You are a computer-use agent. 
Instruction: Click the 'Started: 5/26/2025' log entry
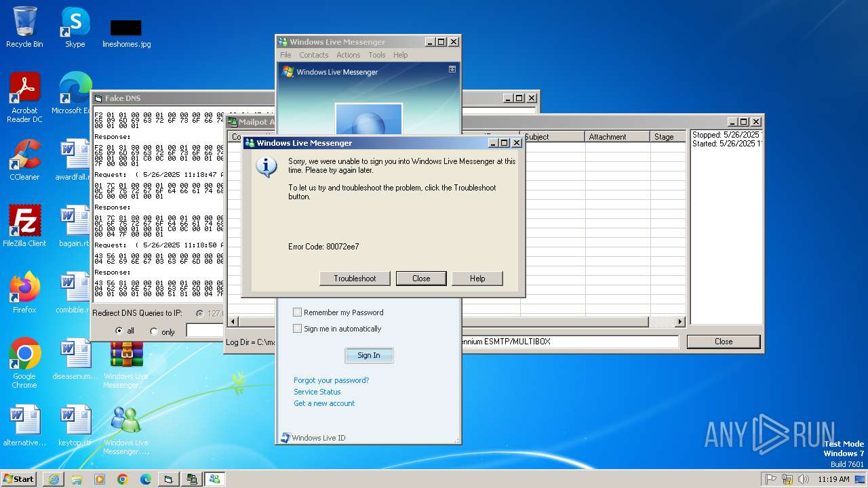click(726, 144)
